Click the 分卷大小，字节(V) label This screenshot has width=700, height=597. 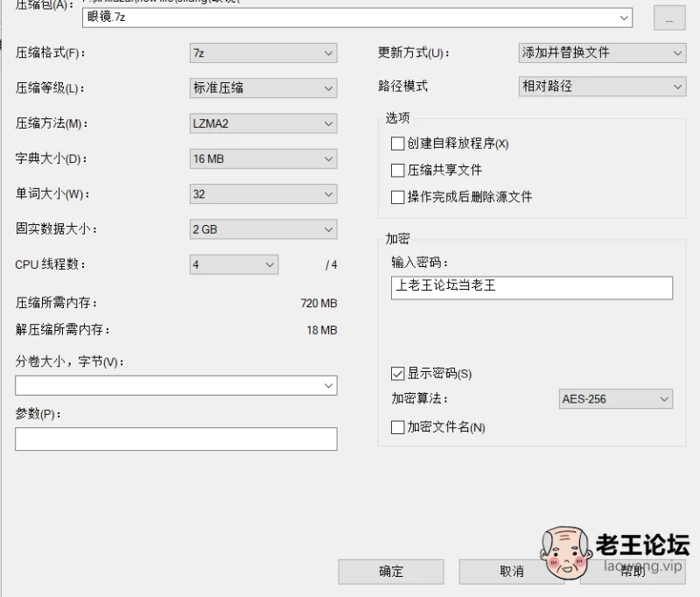click(70, 362)
